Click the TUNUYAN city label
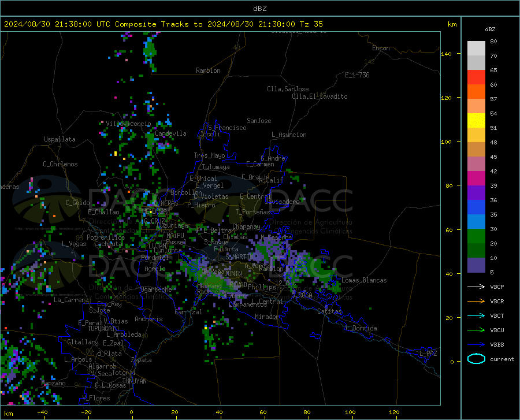The width and height of the screenshot is (520, 420). [x=134, y=381]
